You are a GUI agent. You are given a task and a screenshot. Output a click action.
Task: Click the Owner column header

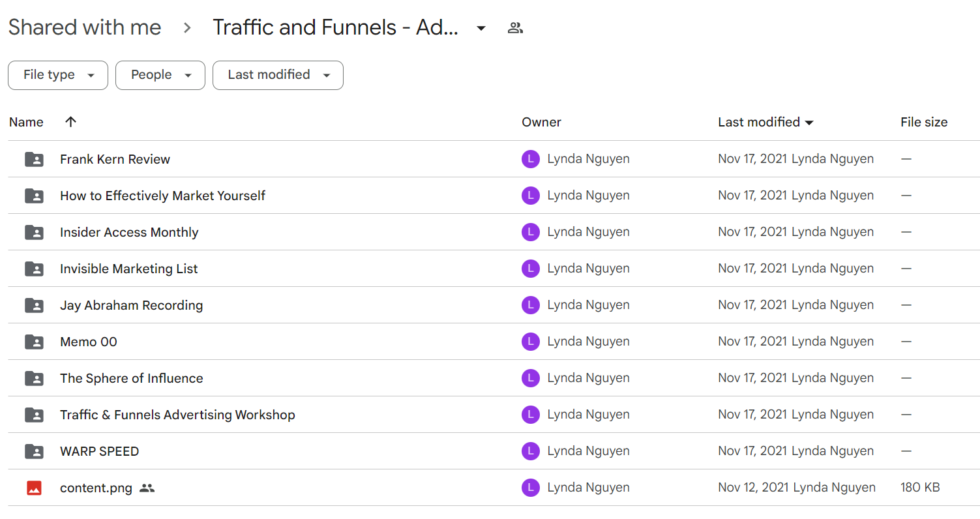pyautogui.click(x=541, y=122)
